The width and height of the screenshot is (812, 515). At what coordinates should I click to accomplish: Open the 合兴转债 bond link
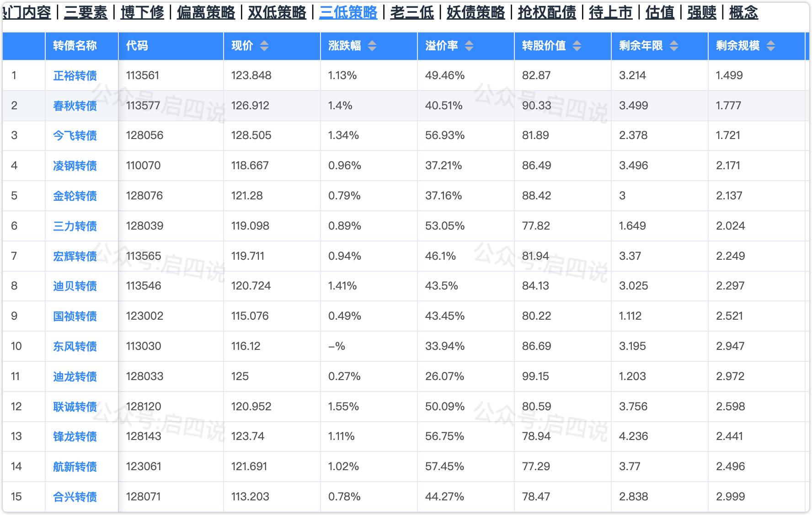[75, 497]
